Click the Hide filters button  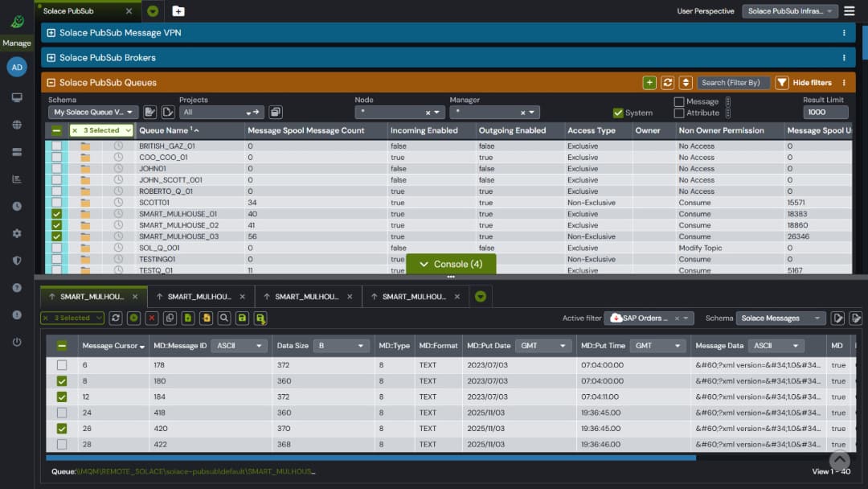[806, 82]
